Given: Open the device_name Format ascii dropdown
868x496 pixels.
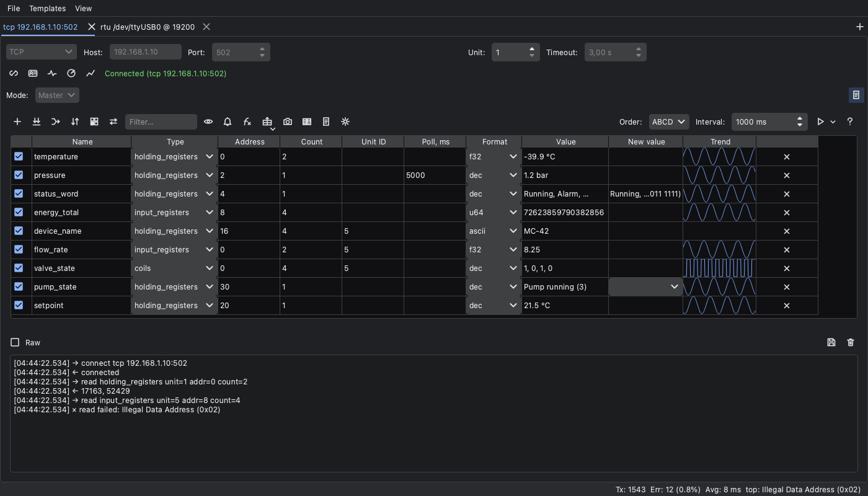Looking at the screenshot, I should [x=494, y=231].
